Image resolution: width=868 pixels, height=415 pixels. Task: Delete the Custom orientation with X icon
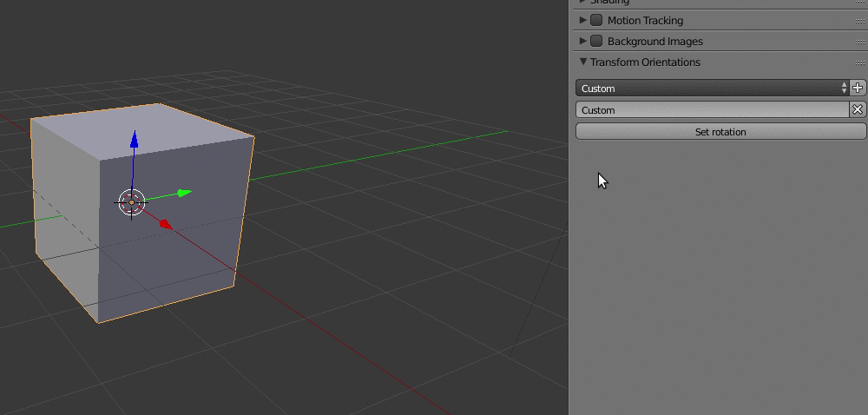click(x=858, y=109)
